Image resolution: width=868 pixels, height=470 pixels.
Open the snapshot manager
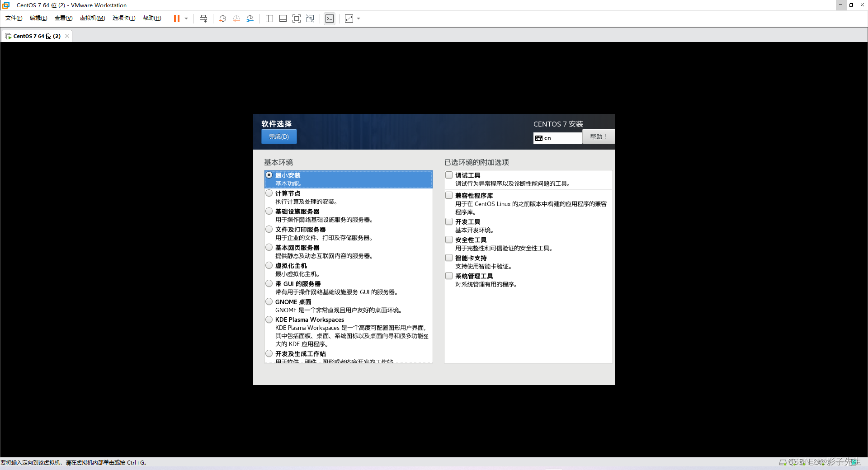coord(250,19)
